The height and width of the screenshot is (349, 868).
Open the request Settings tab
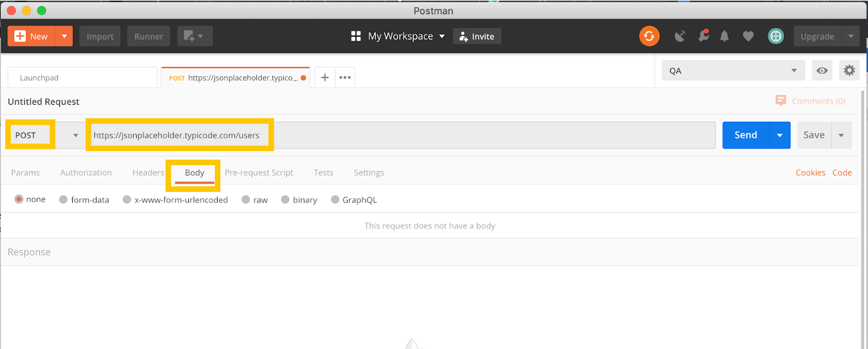(x=369, y=172)
